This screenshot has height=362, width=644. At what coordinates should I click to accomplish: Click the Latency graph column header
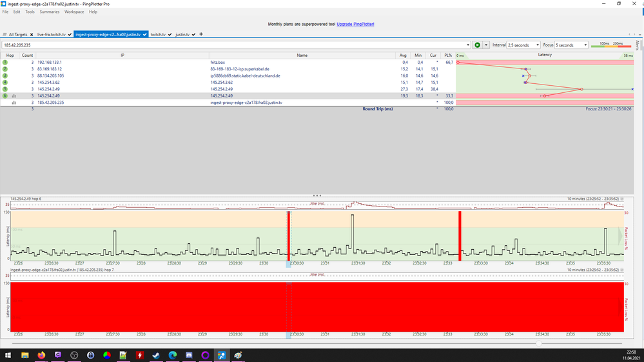[x=545, y=55]
